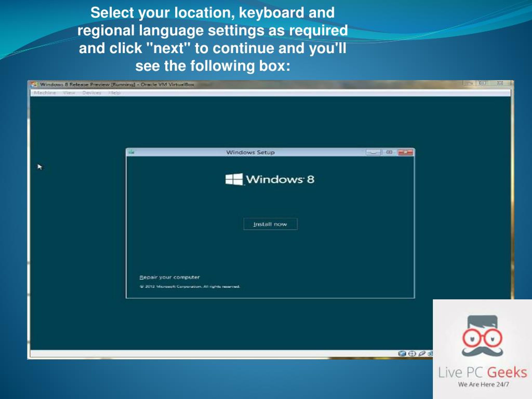Image resolution: width=532 pixels, height=399 pixels.
Task: Open the VirtualBox View menu
Action: coord(69,93)
